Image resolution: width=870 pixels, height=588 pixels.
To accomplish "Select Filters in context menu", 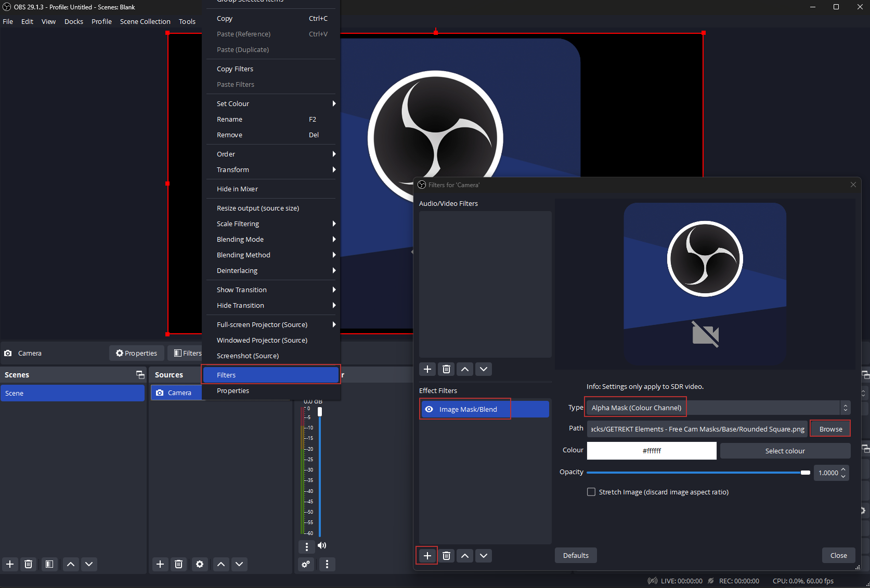I will click(271, 375).
